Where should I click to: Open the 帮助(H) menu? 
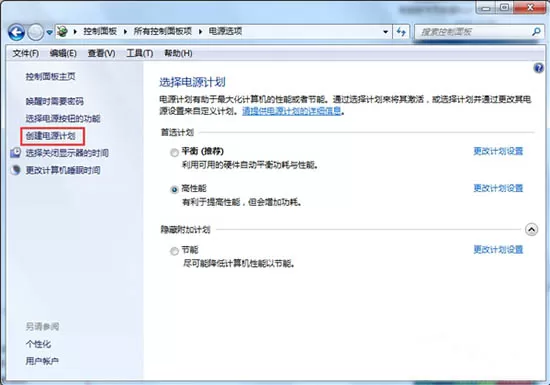178,53
